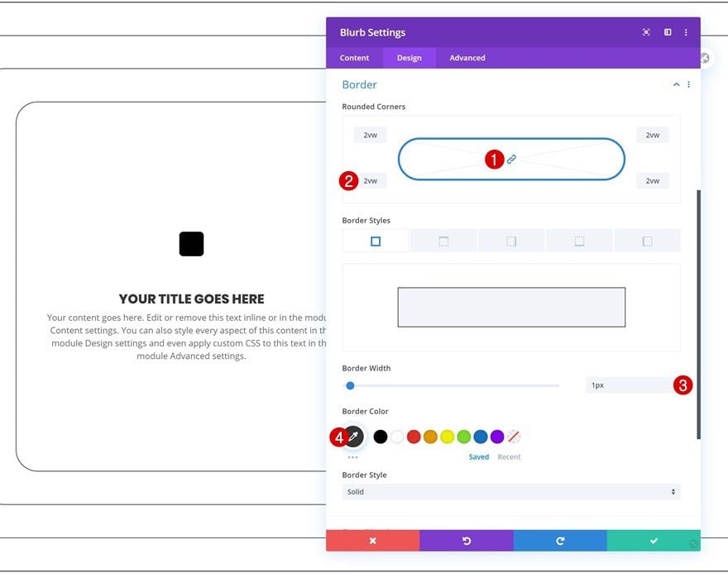Image resolution: width=728 pixels, height=578 pixels.
Task: Choose the blue border color swatch
Action: [481, 437]
